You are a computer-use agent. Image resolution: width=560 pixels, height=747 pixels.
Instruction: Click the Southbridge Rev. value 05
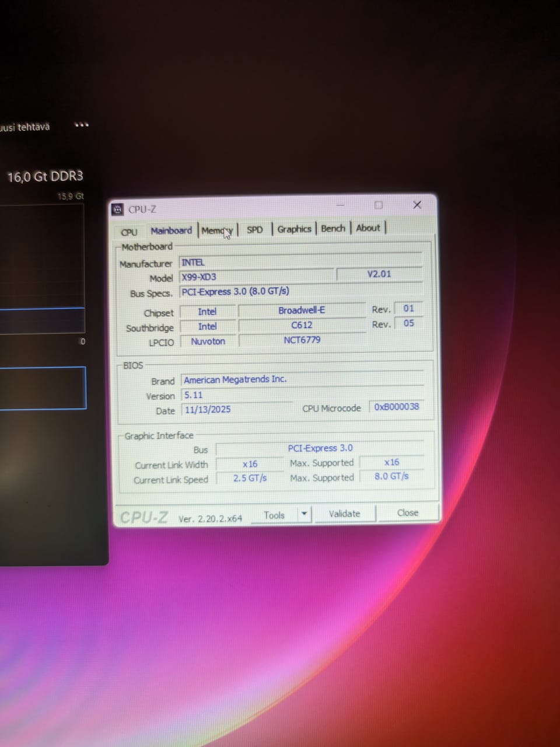(408, 323)
